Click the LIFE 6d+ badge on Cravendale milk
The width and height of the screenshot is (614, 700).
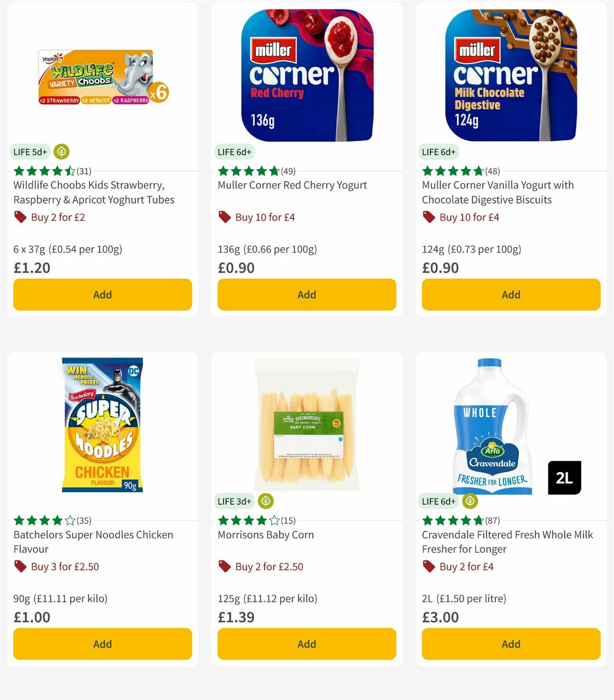click(437, 502)
